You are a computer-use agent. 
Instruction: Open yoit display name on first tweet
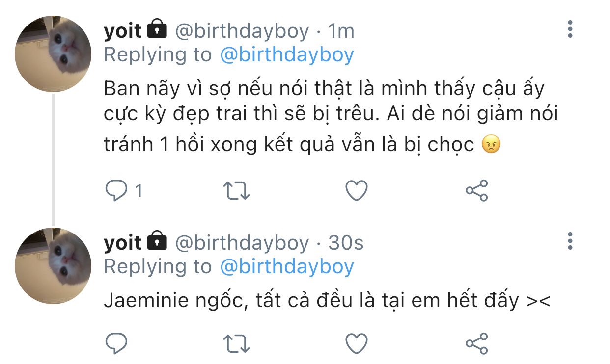tap(123, 31)
